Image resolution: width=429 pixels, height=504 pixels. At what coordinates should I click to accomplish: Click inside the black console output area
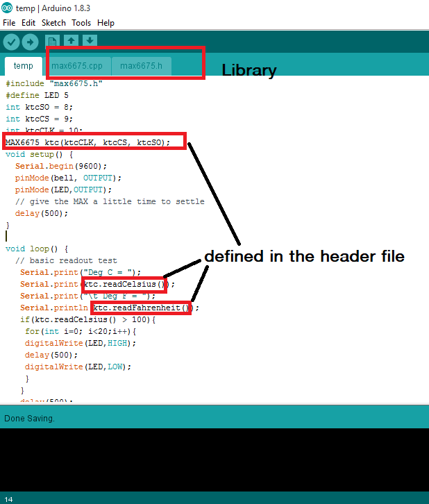coord(214,460)
